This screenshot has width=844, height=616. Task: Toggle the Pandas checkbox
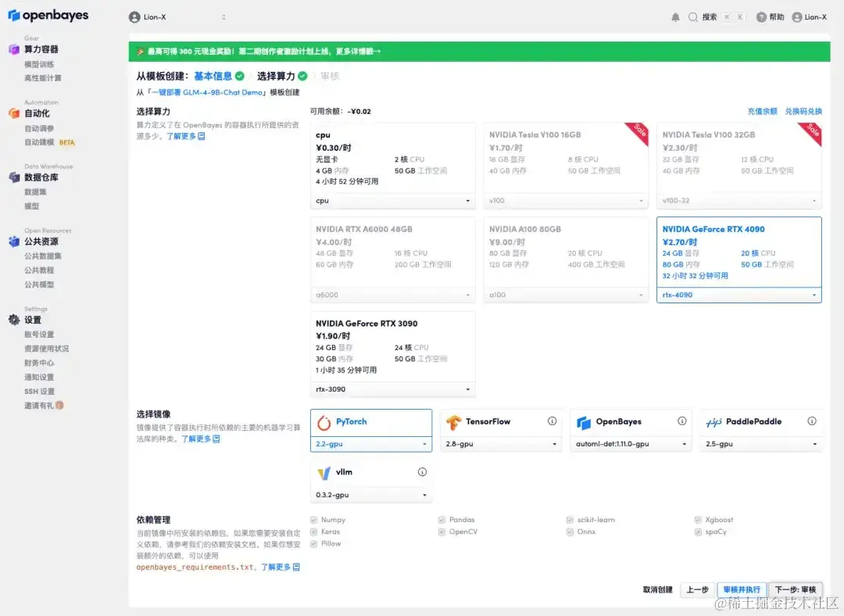point(442,520)
